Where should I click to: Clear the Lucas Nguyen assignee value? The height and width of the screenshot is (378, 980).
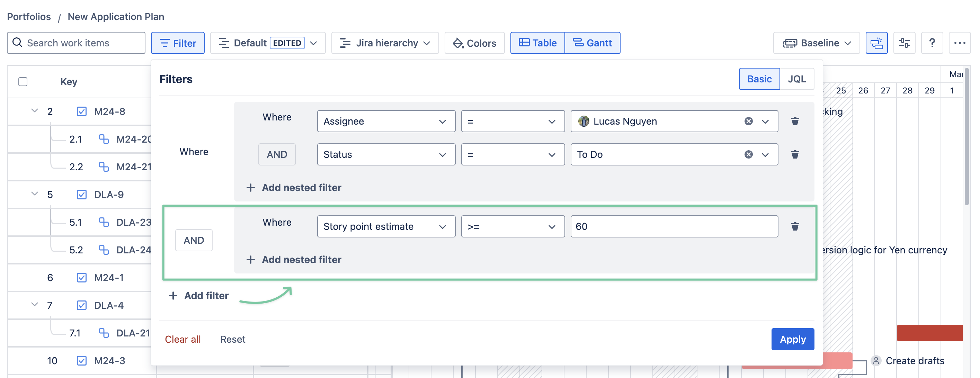[748, 121]
